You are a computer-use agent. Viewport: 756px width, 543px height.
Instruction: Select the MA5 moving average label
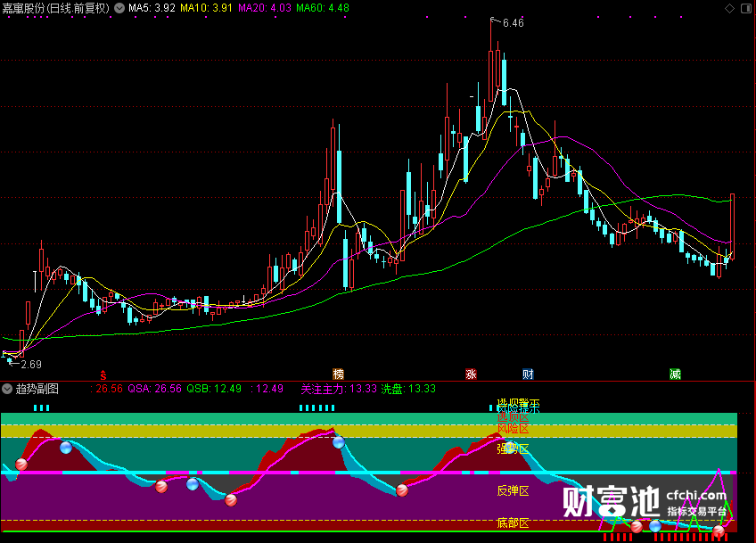coord(151,8)
